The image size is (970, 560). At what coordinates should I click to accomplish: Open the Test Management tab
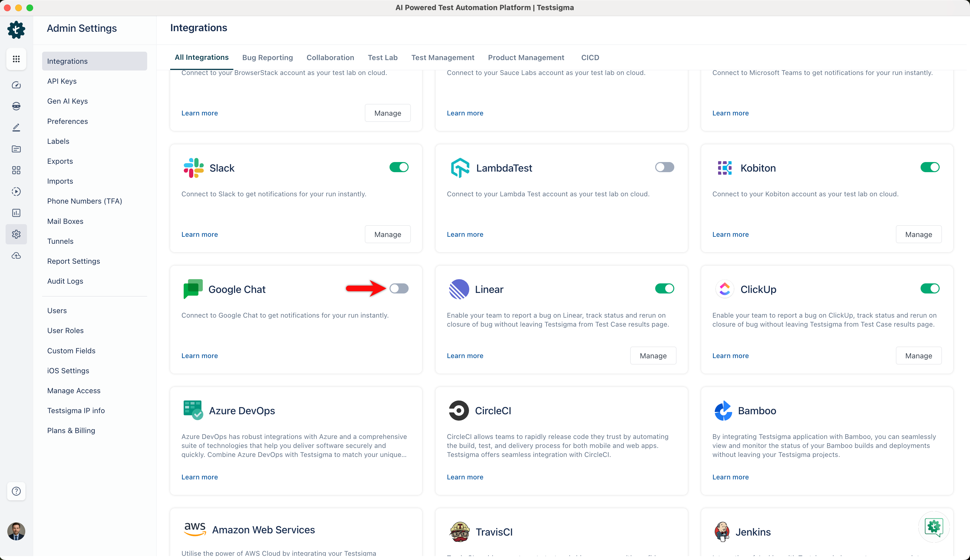point(443,57)
